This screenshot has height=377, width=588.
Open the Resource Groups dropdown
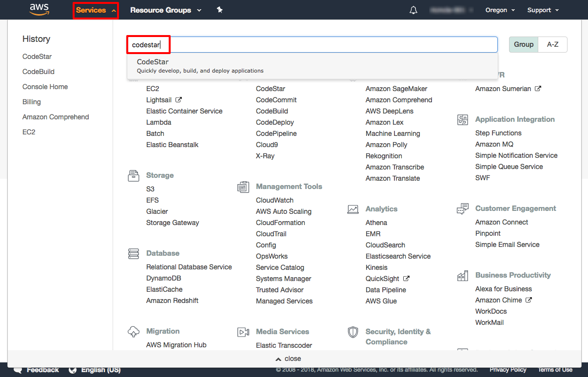[x=165, y=10]
